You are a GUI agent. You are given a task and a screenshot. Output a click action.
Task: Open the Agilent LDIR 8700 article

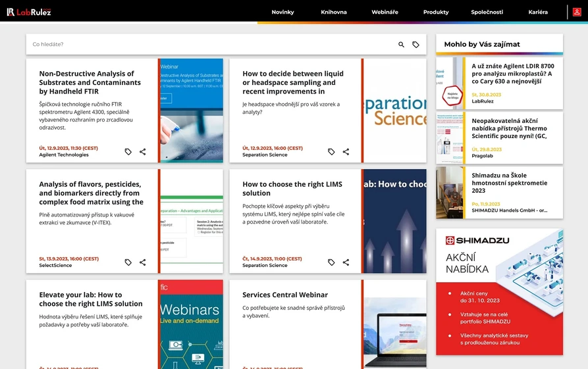pyautogui.click(x=512, y=74)
